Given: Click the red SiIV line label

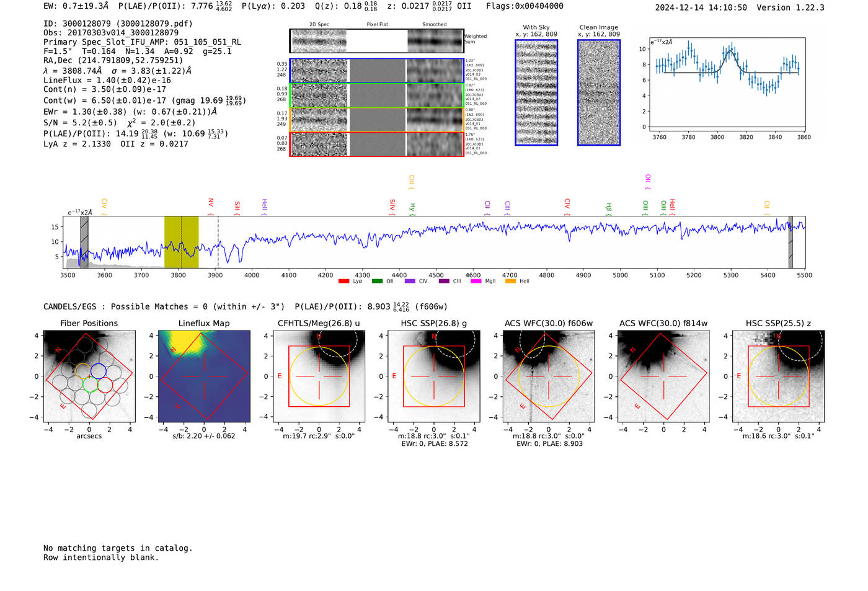Looking at the screenshot, I should click(392, 206).
